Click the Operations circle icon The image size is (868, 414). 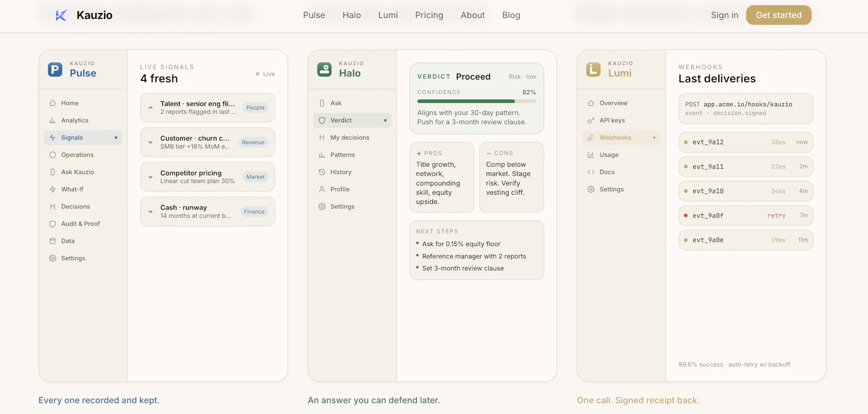pyautogui.click(x=53, y=155)
